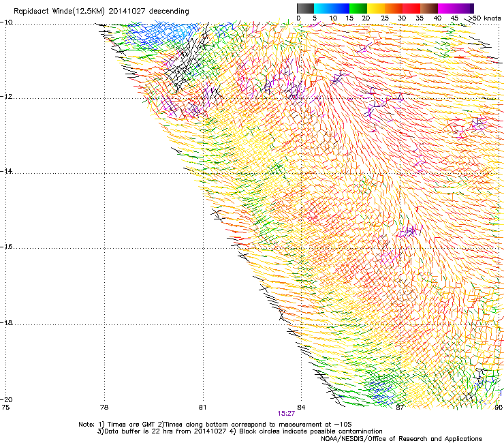Select the '-18' latitude axis label
The image size is (504, 443).
point(6,322)
